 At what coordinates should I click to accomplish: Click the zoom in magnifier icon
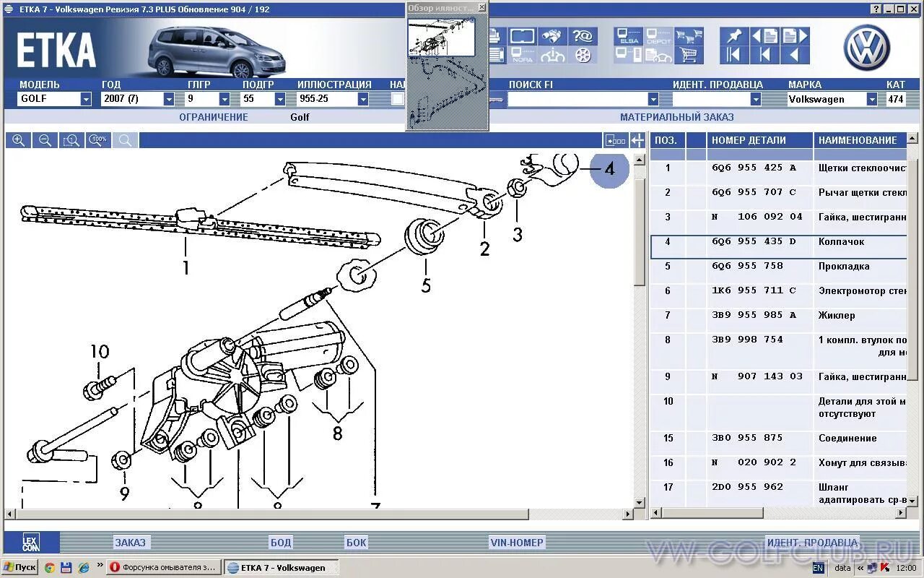click(19, 140)
